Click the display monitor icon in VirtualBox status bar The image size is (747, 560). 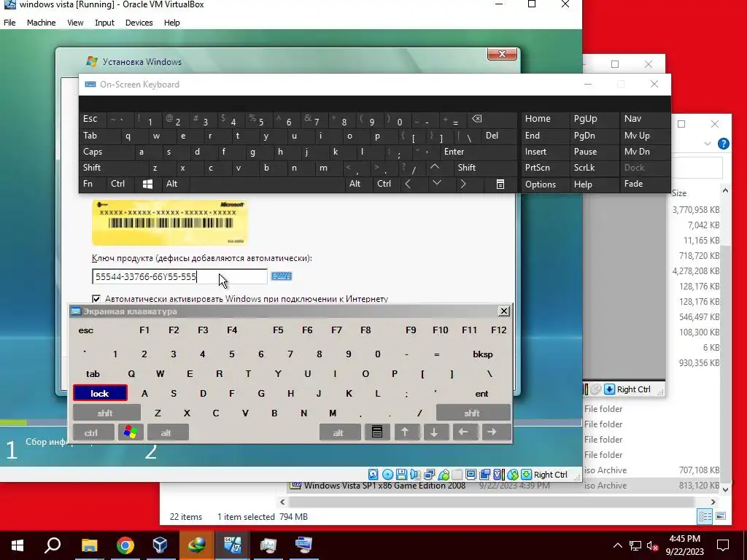pos(471,474)
